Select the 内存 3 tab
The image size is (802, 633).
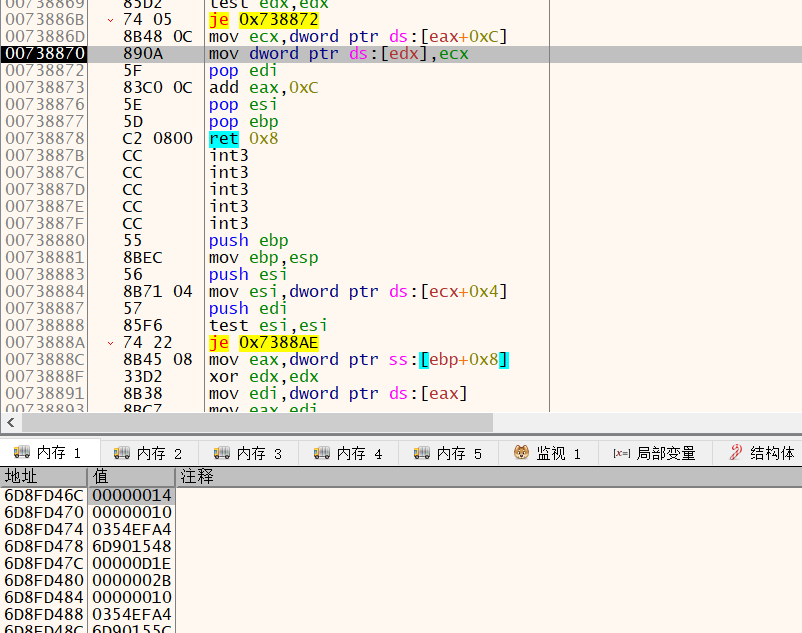249,453
